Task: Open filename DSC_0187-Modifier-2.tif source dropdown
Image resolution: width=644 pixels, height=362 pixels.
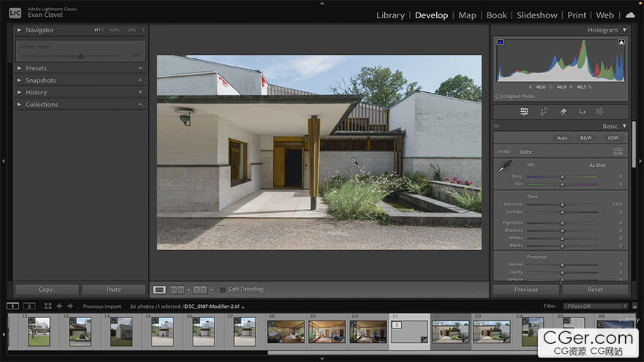Action: tap(214, 306)
